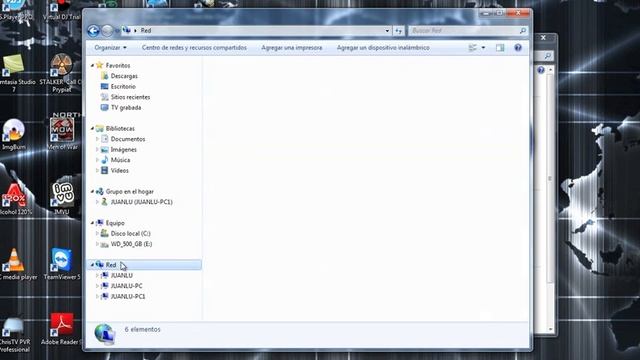Image resolution: width=640 pixels, height=360 pixels.
Task: Toggle the preview pane button
Action: (x=500, y=48)
